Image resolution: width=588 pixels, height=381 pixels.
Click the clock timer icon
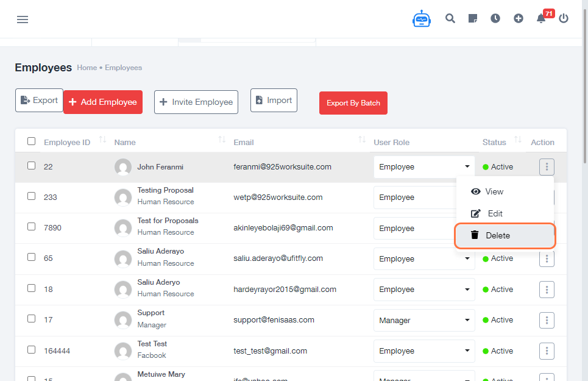coord(495,18)
